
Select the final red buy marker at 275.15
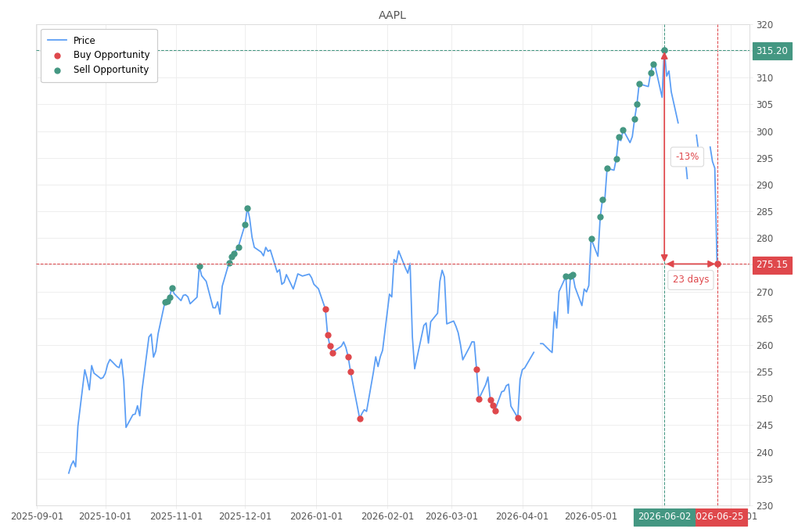point(717,264)
